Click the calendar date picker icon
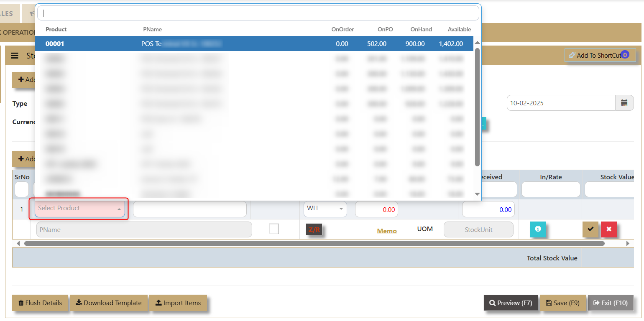The image size is (644, 321). (x=624, y=103)
